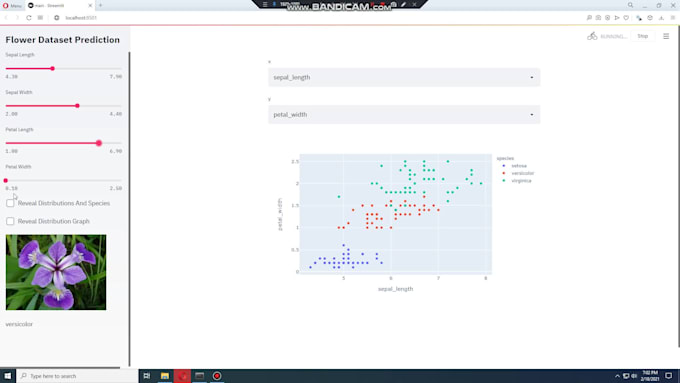Switch to Opera on the taskbar

[182, 376]
